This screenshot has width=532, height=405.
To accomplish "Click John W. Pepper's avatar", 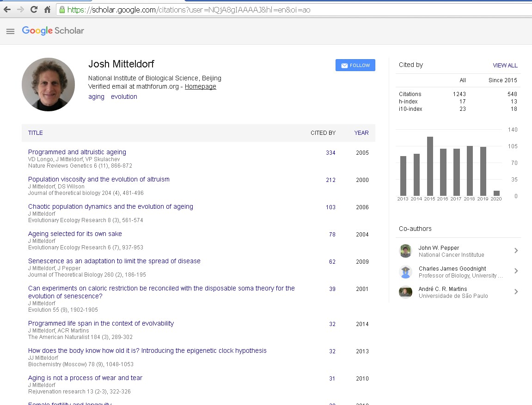I will point(405,251).
